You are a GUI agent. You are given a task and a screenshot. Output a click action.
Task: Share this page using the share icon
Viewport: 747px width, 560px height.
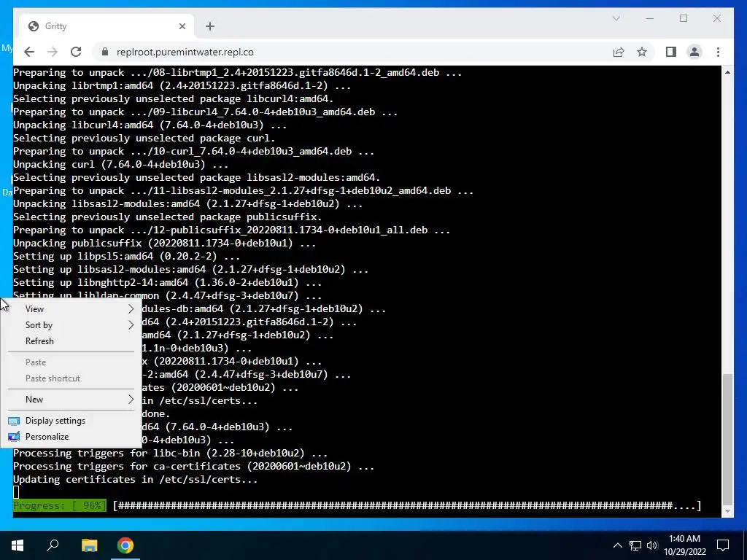619,52
